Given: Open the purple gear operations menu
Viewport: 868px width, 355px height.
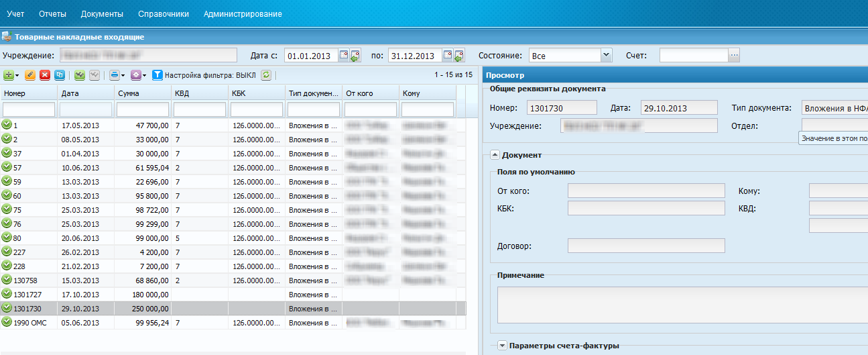Looking at the screenshot, I should coord(138,75).
